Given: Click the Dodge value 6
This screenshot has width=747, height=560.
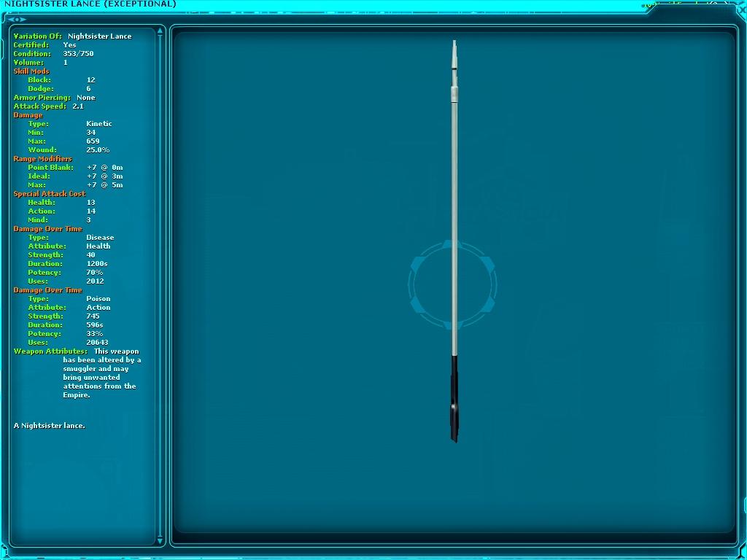Looking at the screenshot, I should tap(88, 88).
